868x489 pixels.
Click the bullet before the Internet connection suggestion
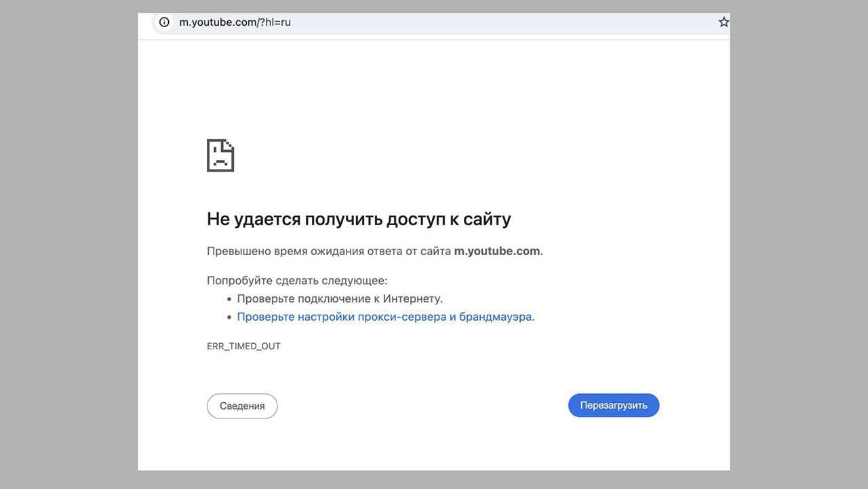(229, 299)
